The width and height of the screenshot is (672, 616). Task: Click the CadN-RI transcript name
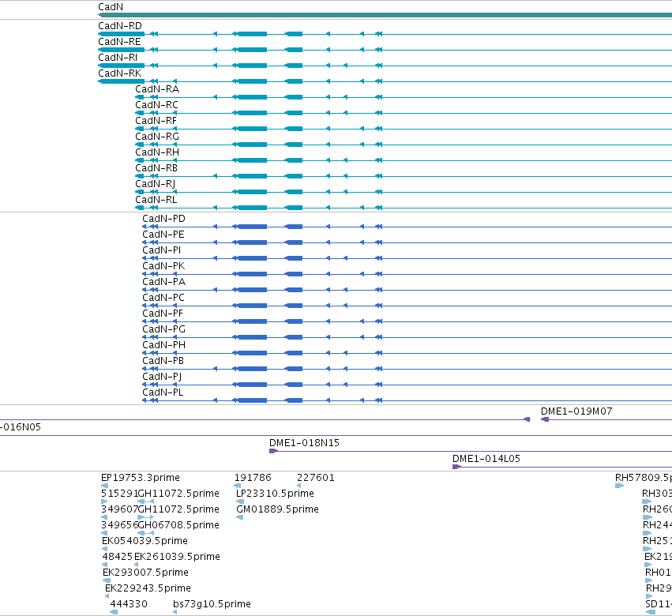click(118, 58)
